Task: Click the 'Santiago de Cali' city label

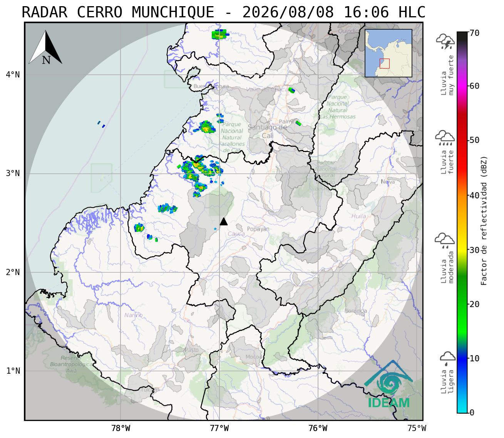Action: 268,131
